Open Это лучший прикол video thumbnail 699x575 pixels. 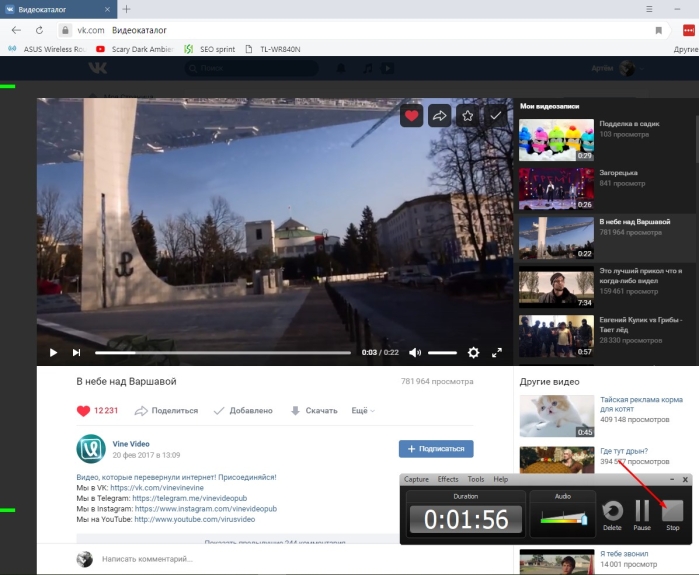pyautogui.click(x=556, y=287)
